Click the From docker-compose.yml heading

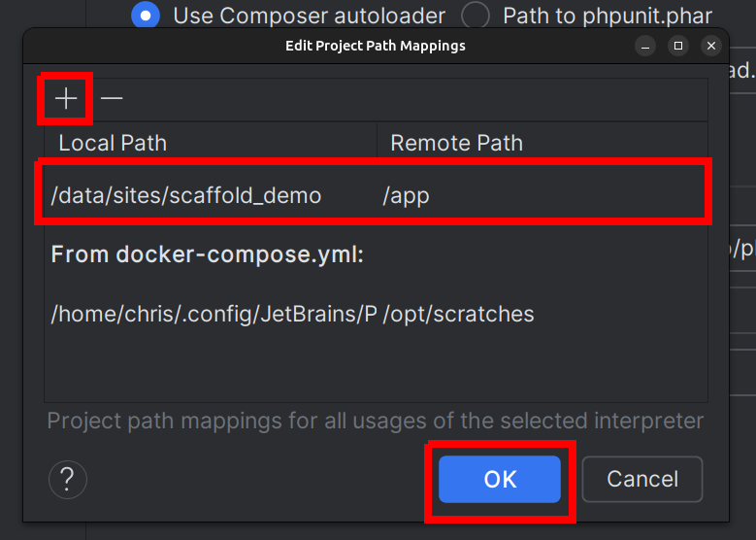click(x=207, y=254)
